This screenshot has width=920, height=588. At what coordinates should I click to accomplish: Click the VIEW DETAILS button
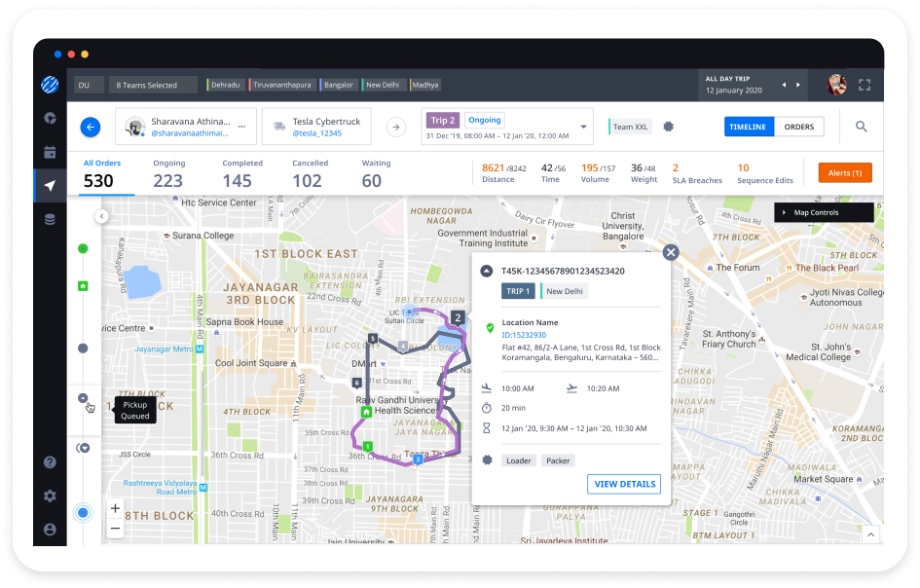(623, 484)
